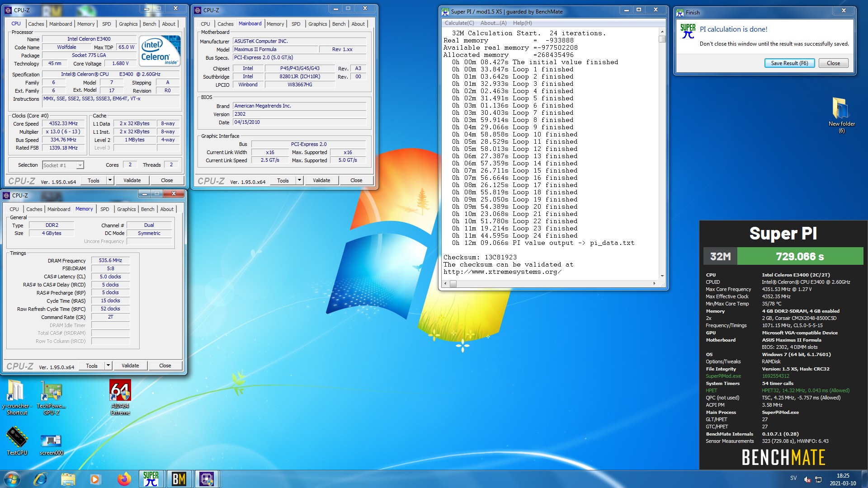The width and height of the screenshot is (868, 488).
Task: Switch to CPU-Z taskbar button
Action: tap(207, 479)
